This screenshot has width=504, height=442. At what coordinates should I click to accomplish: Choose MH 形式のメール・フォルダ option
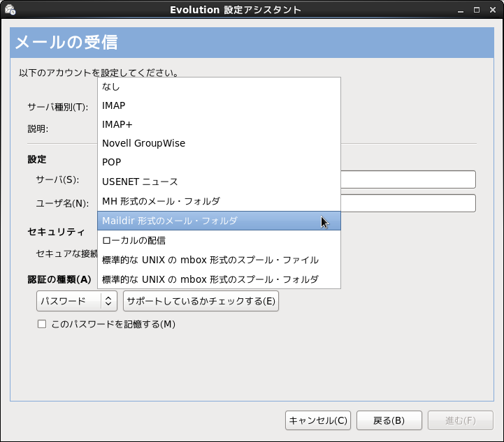click(219, 201)
